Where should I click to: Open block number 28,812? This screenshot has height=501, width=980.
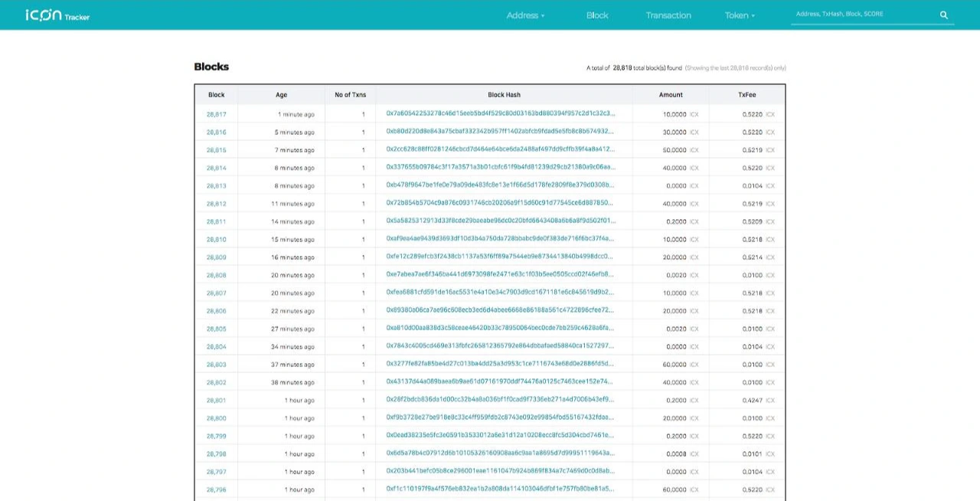click(216, 204)
